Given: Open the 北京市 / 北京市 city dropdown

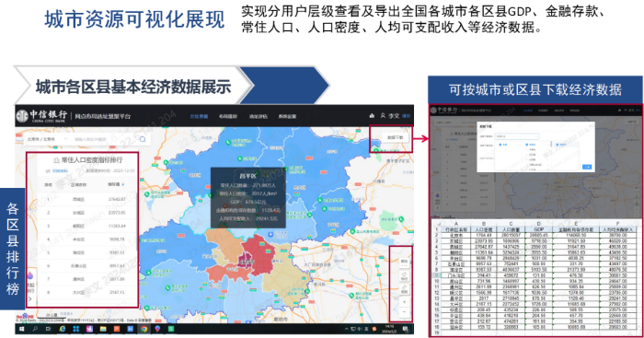Looking at the screenshot, I should pyautogui.click(x=46, y=139).
